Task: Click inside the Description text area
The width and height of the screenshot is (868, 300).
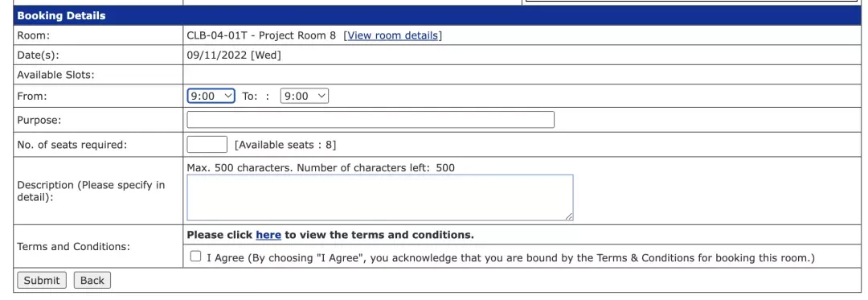Action: coord(379,198)
